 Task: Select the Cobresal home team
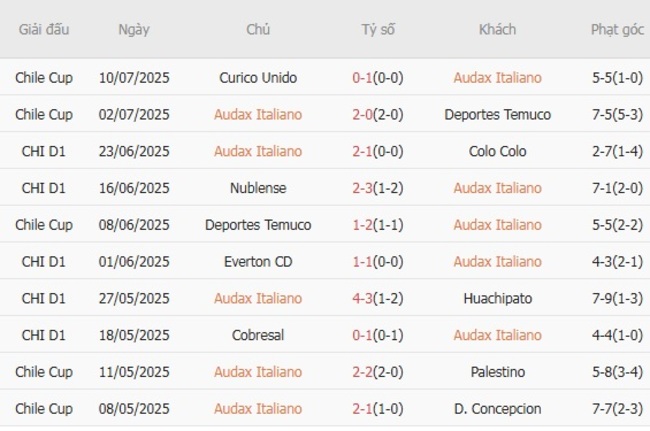[258, 335]
